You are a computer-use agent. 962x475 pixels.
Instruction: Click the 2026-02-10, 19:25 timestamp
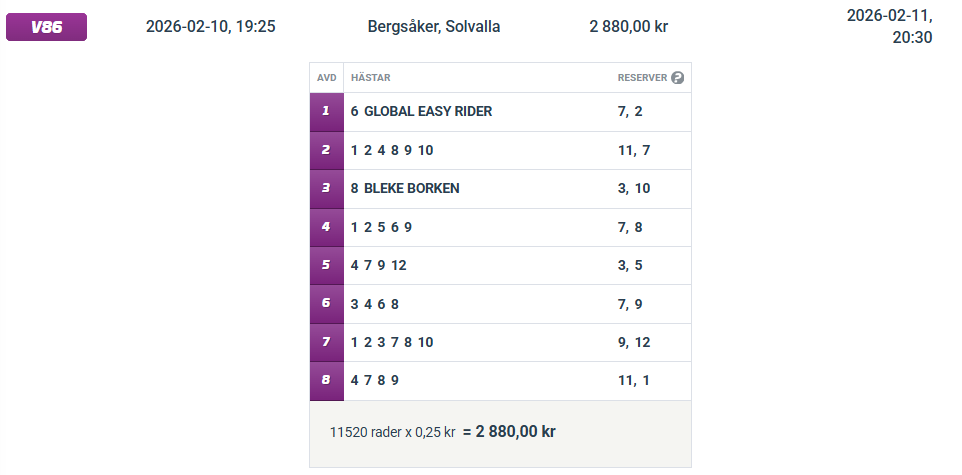pos(210,27)
